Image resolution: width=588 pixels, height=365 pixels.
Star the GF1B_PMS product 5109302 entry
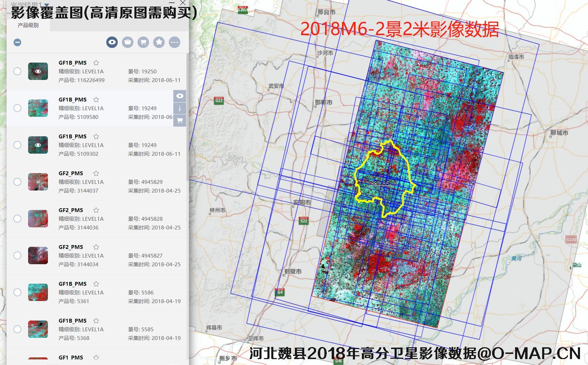click(96, 137)
